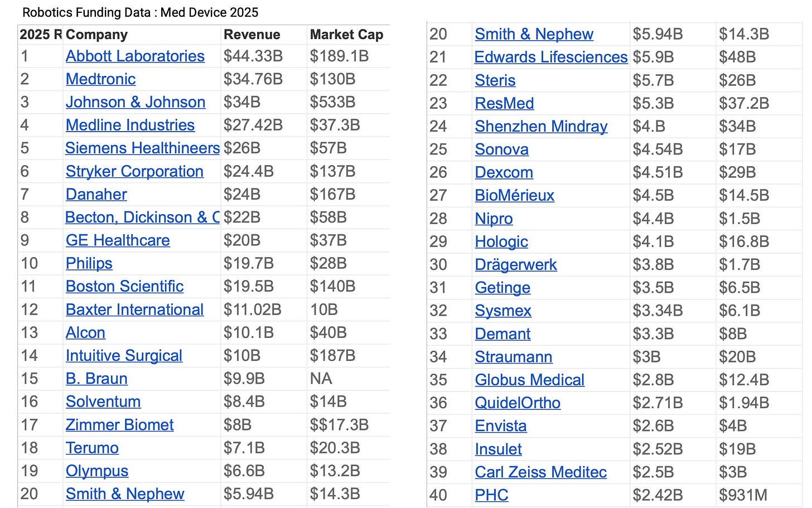
Task: Select the Siemens Healthineers link
Action: (x=143, y=148)
